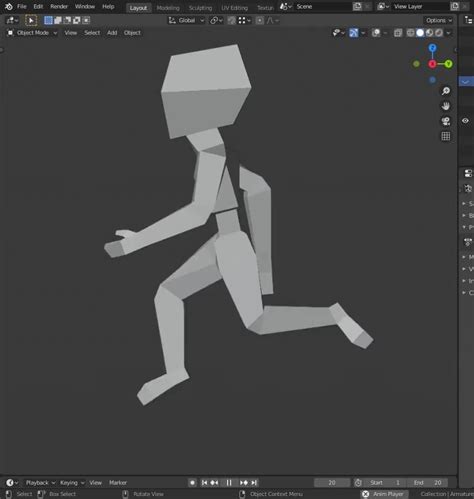This screenshot has width=474, height=499.
Task: Toggle X-ray mode
Action: (x=398, y=33)
